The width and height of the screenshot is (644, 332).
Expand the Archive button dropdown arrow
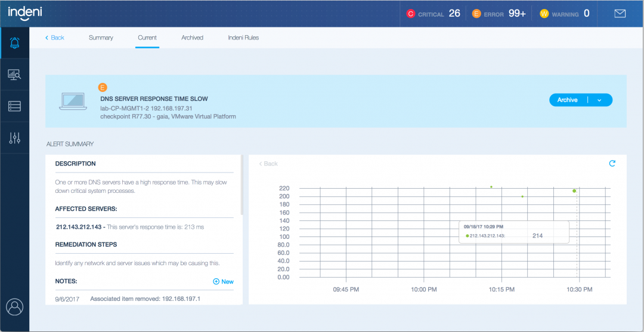(599, 100)
